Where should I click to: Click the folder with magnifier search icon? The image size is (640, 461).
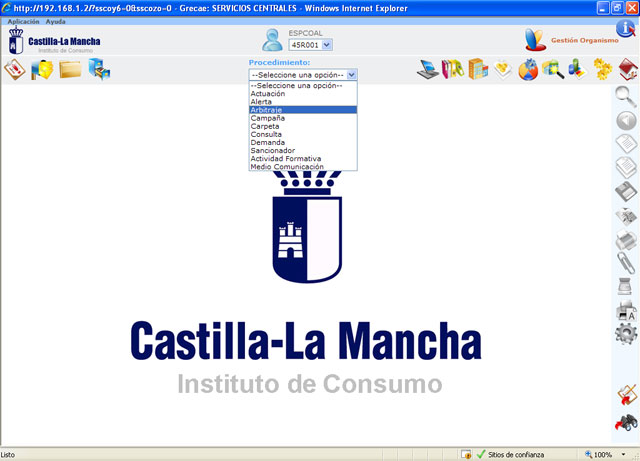click(553, 69)
